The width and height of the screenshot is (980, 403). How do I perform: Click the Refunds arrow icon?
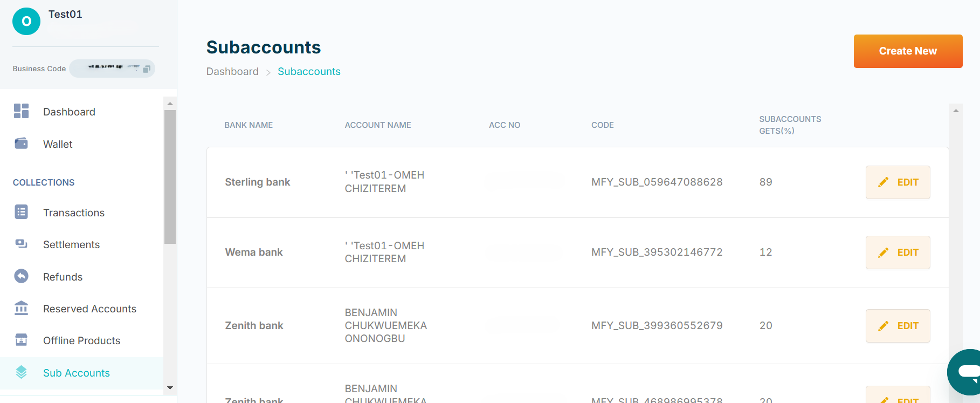point(21,276)
